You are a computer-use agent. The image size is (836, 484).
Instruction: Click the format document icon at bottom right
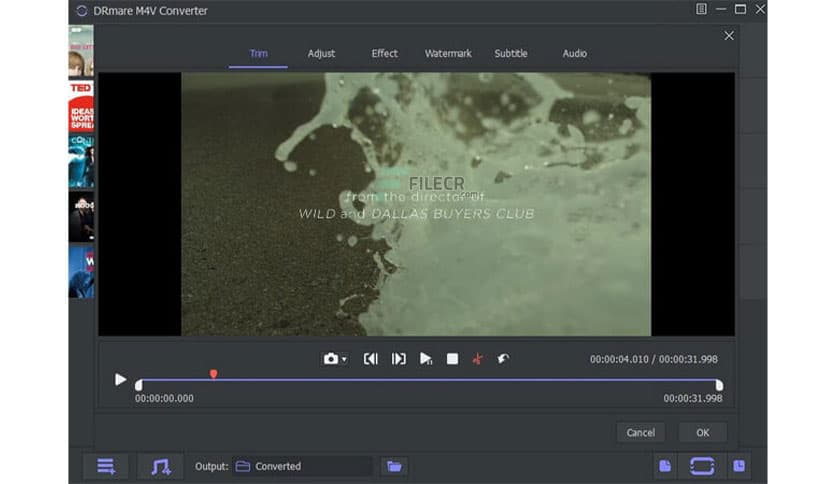coord(665,466)
